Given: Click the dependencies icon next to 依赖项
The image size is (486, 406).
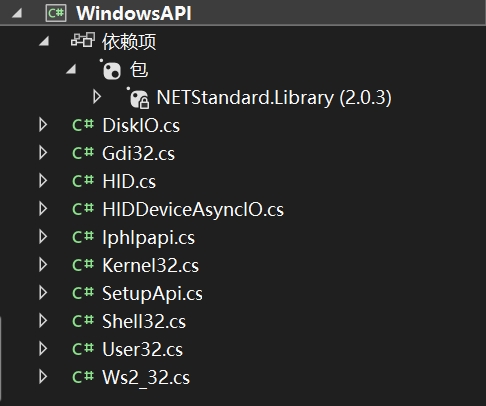Looking at the screenshot, I should [x=83, y=40].
